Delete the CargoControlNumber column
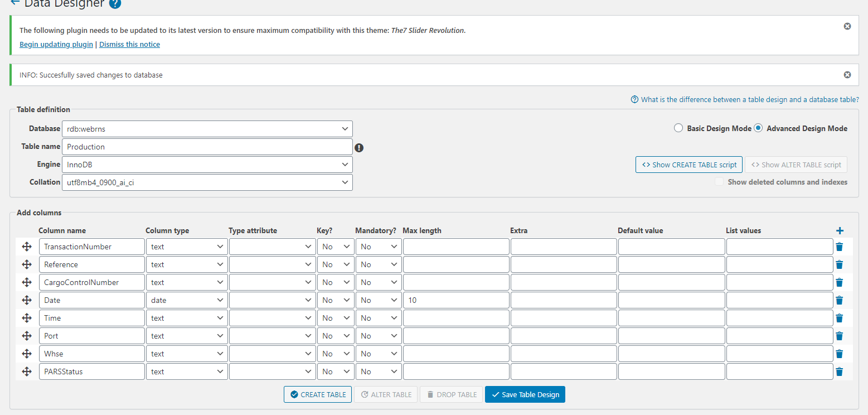 pyautogui.click(x=840, y=282)
